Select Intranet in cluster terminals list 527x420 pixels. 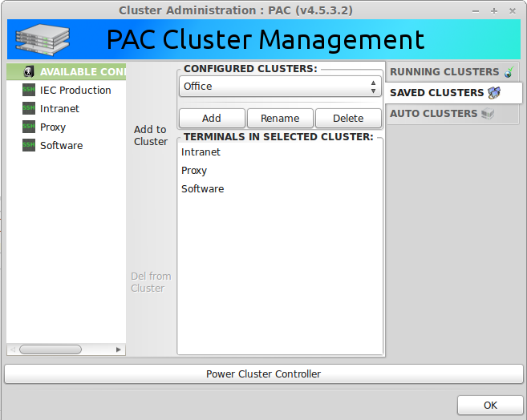pos(280,152)
